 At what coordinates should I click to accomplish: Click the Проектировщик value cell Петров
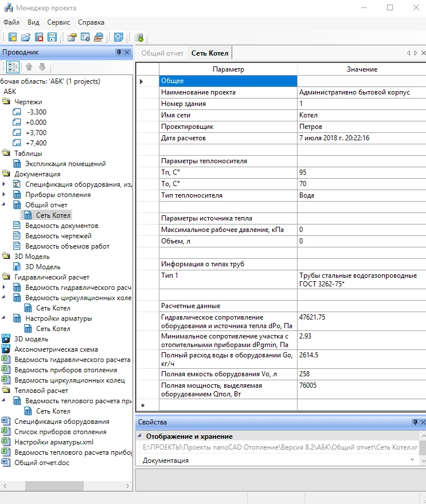click(x=360, y=127)
